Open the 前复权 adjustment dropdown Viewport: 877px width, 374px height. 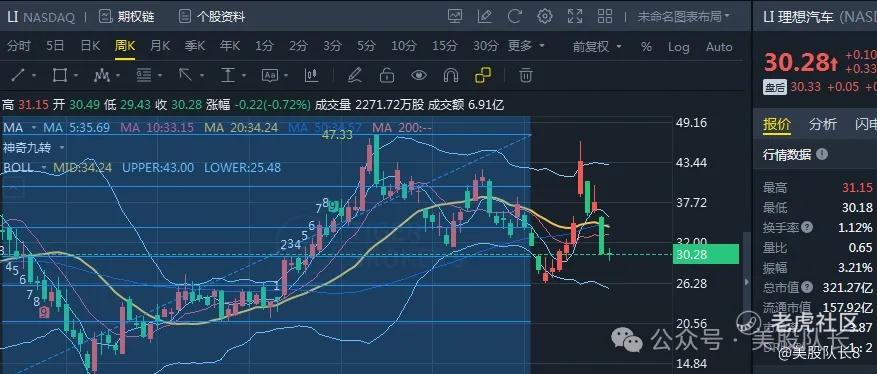596,47
